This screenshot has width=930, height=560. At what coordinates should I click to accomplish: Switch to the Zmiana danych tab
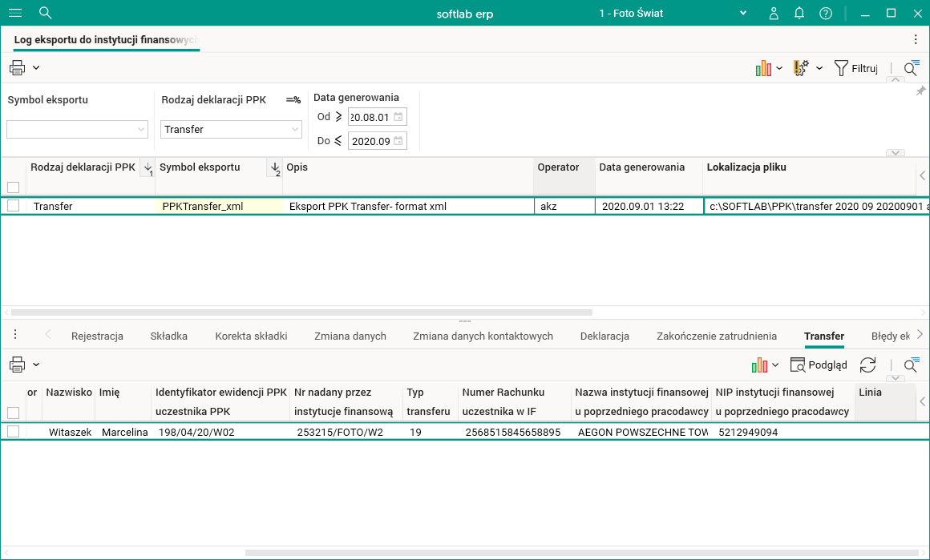click(350, 336)
